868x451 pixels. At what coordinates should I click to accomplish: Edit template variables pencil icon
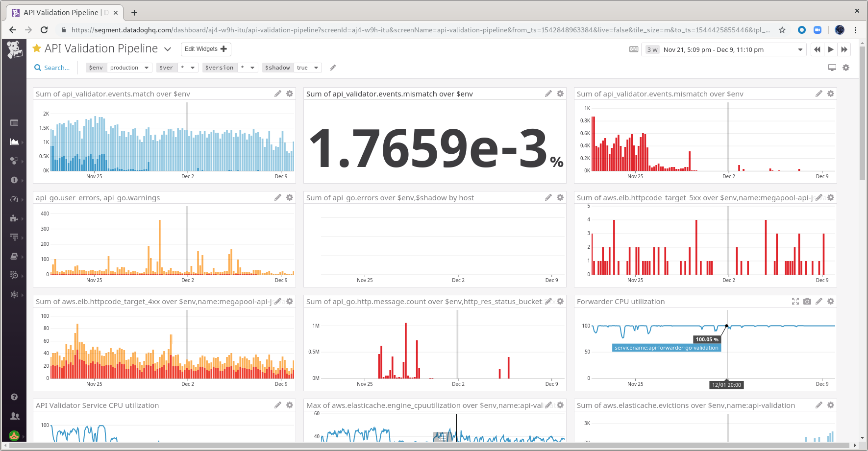pyautogui.click(x=333, y=68)
